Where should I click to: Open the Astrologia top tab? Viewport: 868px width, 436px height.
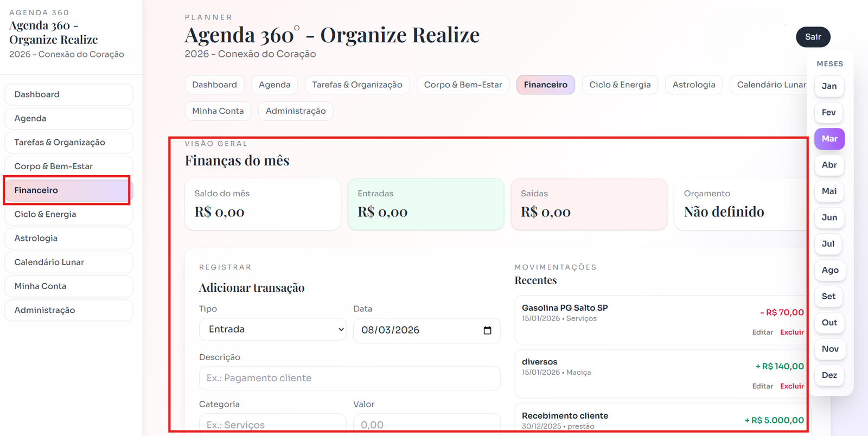click(694, 85)
